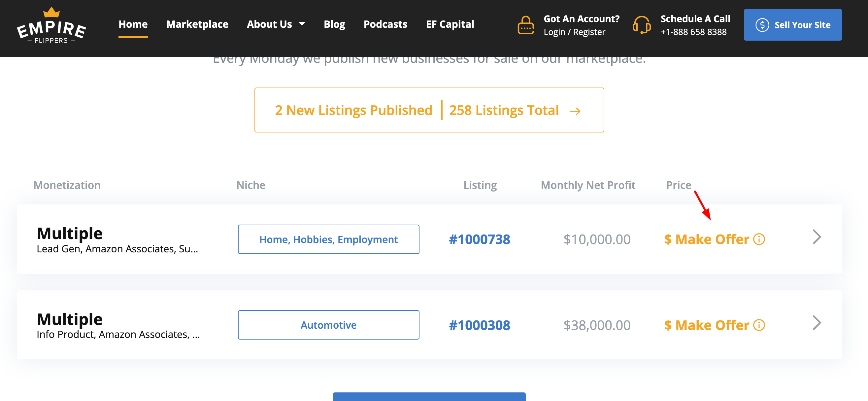868x401 pixels.
Task: Open the Marketplace menu item
Action: click(197, 24)
